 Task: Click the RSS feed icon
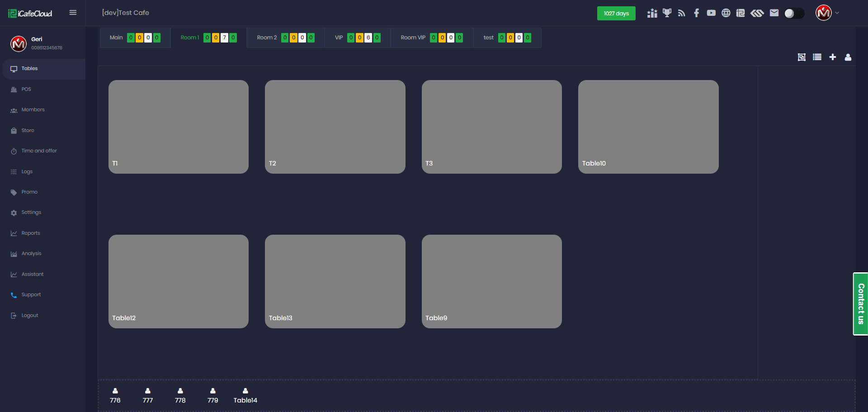682,13
